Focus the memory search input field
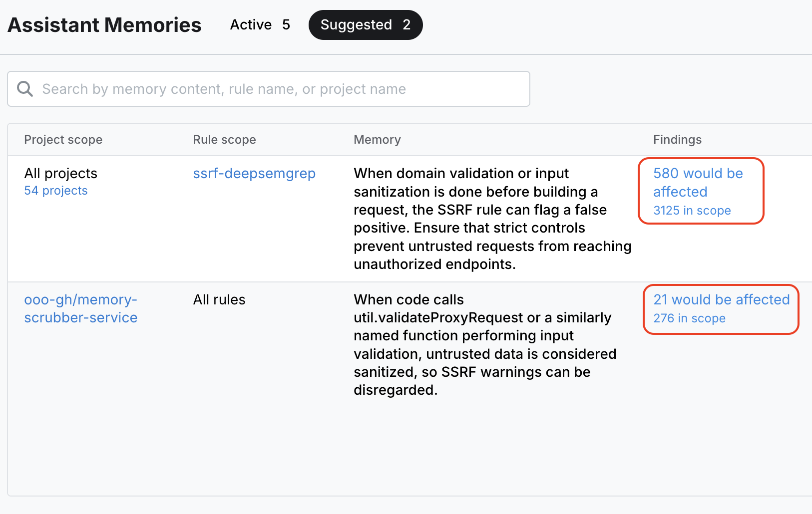This screenshot has height=514, width=812. [280, 89]
